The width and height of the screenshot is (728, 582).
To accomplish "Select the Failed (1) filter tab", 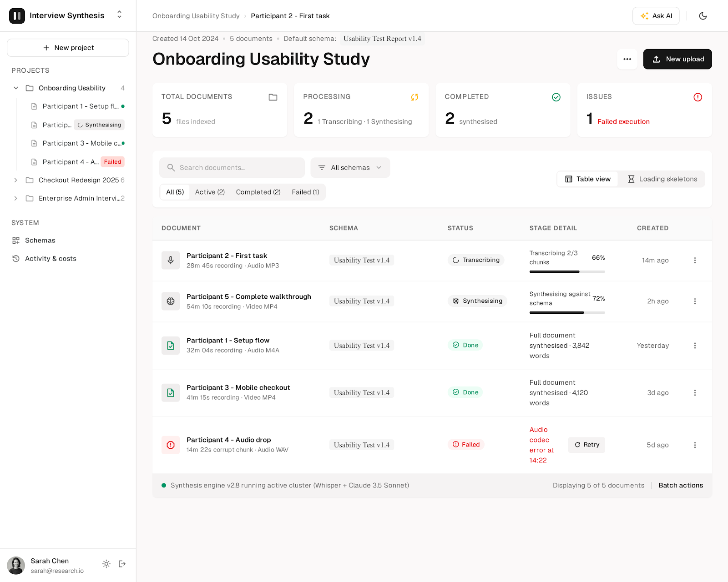I will pos(306,192).
